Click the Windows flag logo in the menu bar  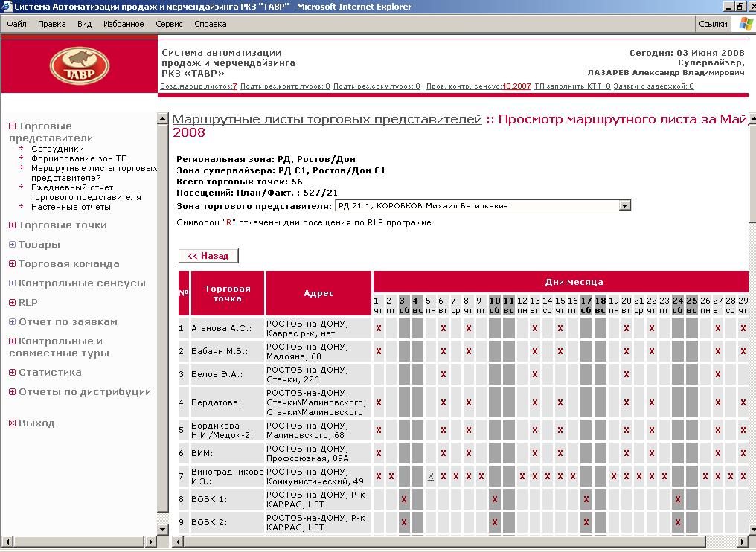[746, 24]
